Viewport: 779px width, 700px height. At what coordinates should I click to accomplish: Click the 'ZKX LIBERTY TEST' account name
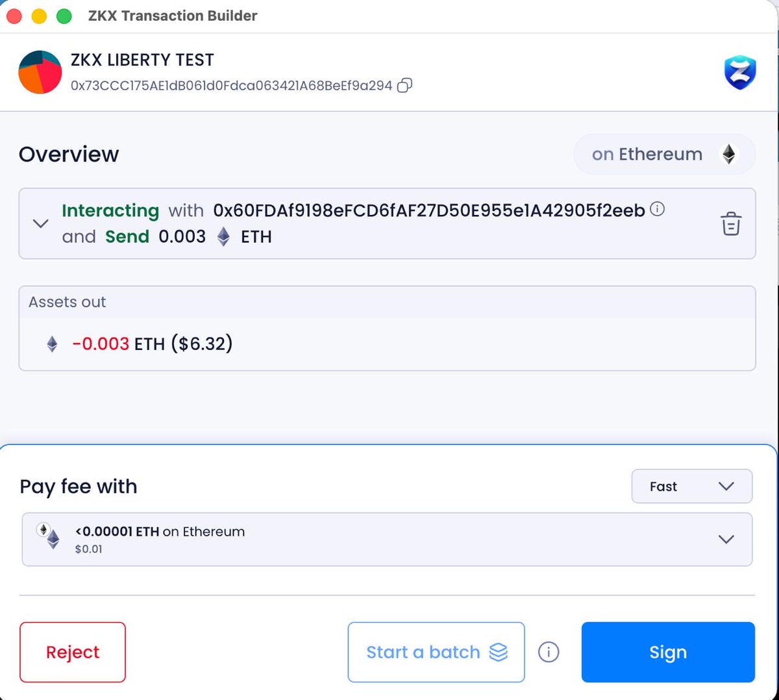tap(142, 60)
